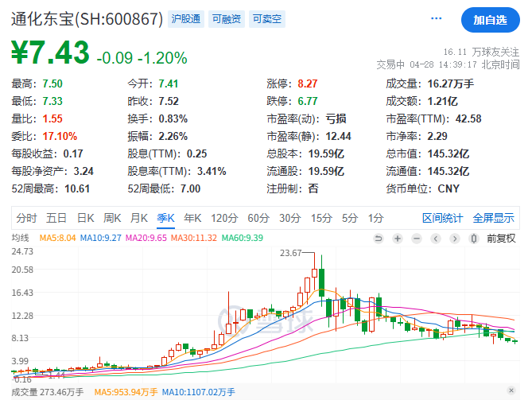Switch to the 5分 tab
Image resolution: width=532 pixels, height=400 pixels.
(x=350, y=218)
